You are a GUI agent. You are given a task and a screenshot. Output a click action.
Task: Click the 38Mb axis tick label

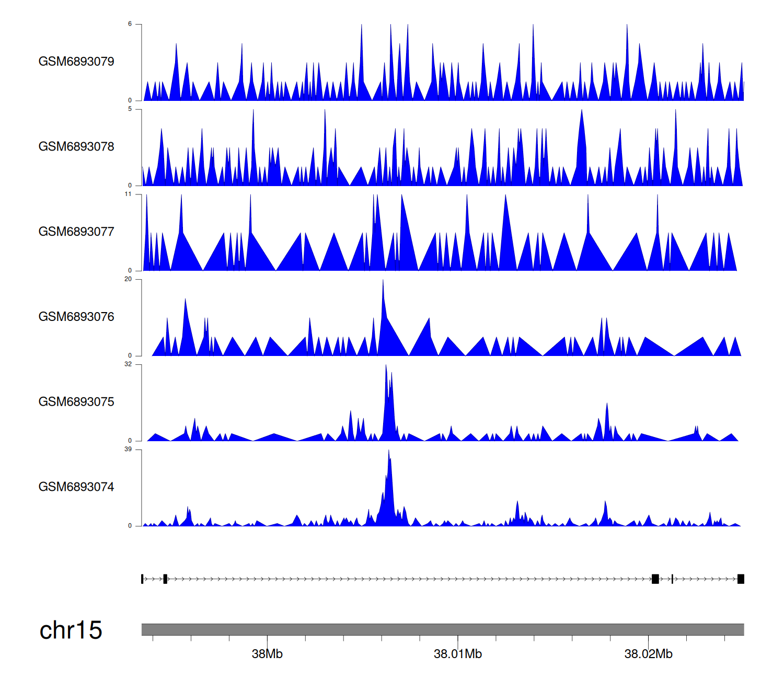coord(267,654)
